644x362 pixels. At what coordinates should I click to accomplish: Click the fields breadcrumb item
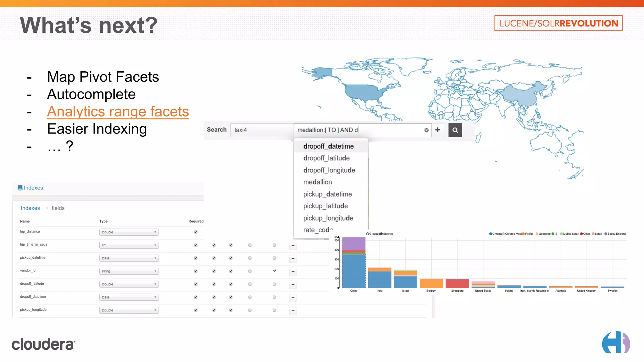(x=58, y=208)
